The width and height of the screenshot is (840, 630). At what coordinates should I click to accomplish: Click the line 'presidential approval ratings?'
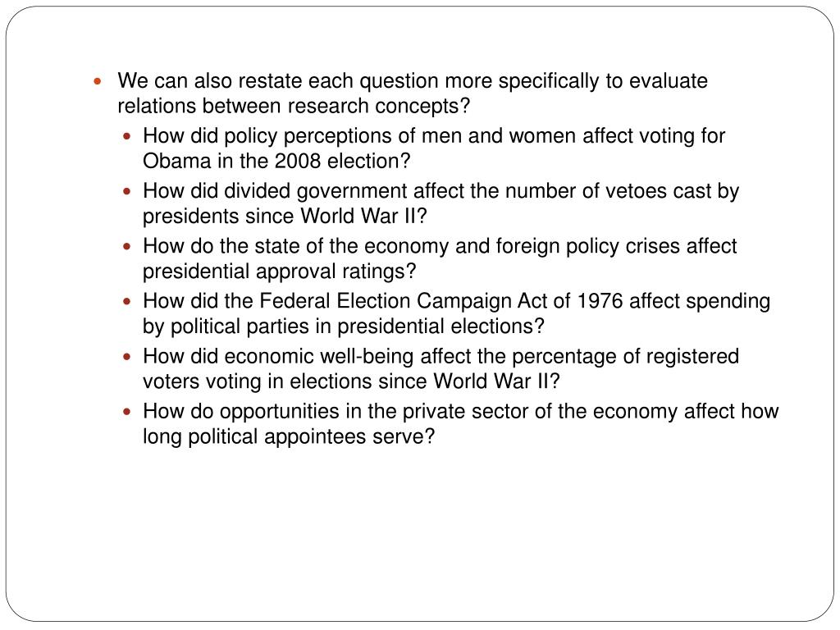point(279,271)
